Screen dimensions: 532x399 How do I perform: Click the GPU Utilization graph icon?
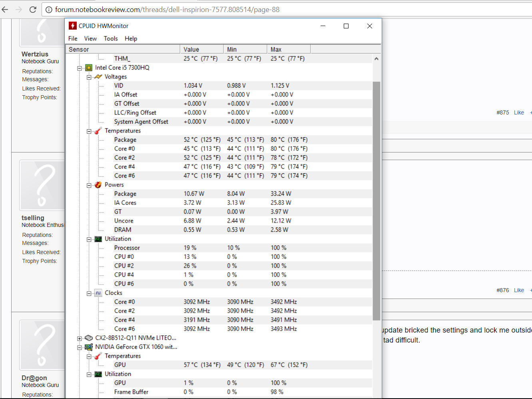coord(98,374)
